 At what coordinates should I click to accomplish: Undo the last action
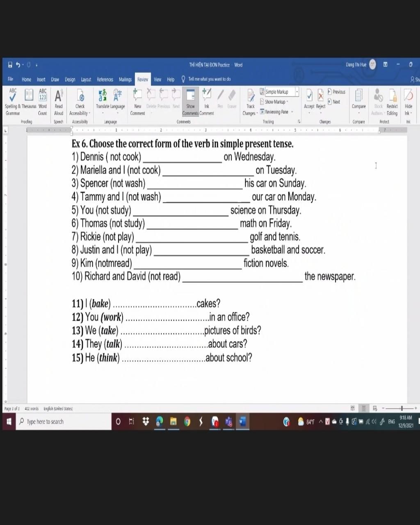click(18, 65)
